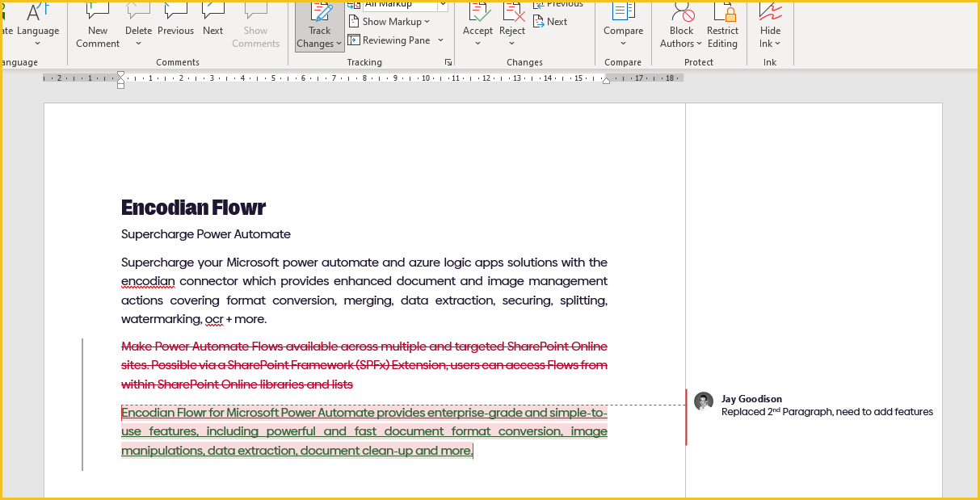Click the Jay Goodison author name
This screenshot has width=980, height=500.
point(751,399)
